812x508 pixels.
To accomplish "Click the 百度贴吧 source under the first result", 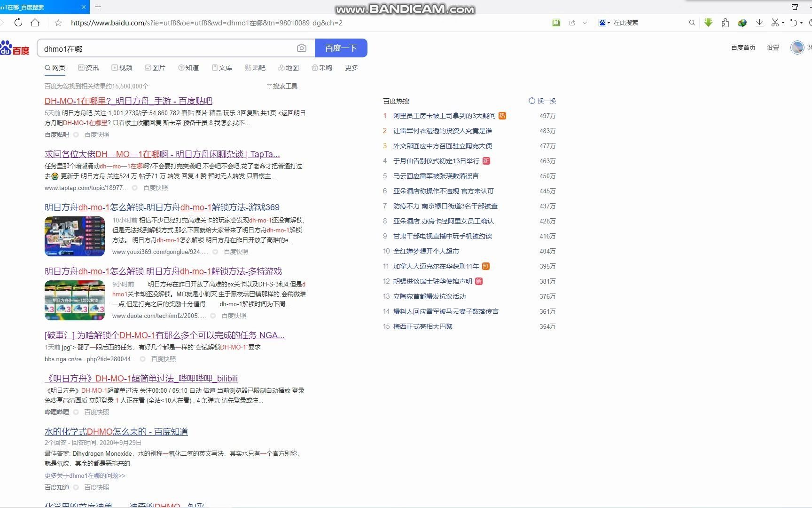I will pos(57,135).
